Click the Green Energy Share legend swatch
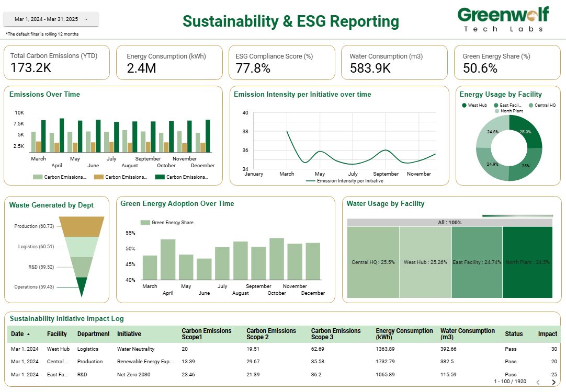Image resolution: width=566 pixels, height=392 pixels. pyautogui.click(x=145, y=223)
